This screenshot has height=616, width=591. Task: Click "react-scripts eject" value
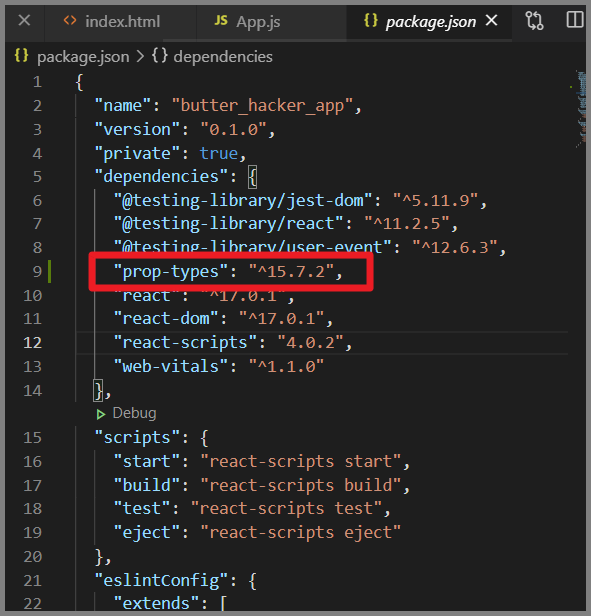click(x=301, y=533)
